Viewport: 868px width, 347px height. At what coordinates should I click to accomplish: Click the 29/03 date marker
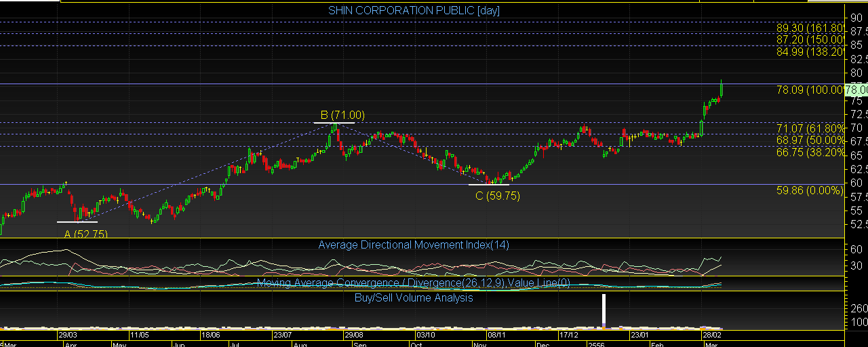point(68,335)
